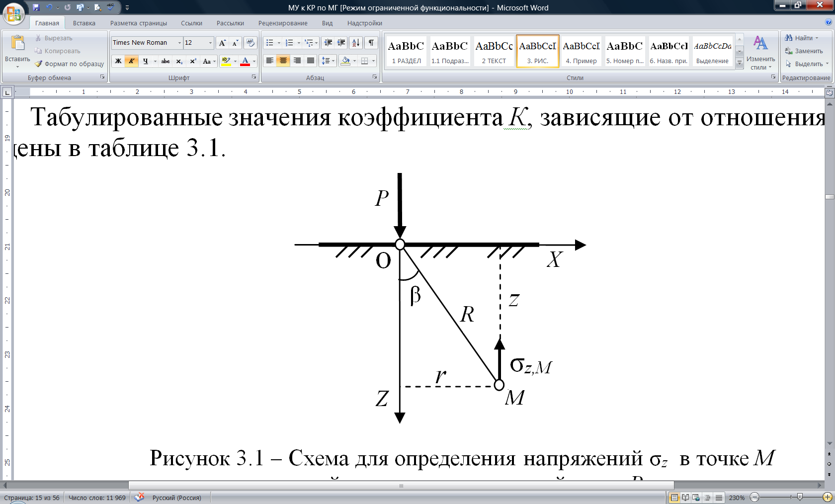Screen dimensions: 835x504
Task: Click the multilevel list icon
Action: [x=309, y=43]
